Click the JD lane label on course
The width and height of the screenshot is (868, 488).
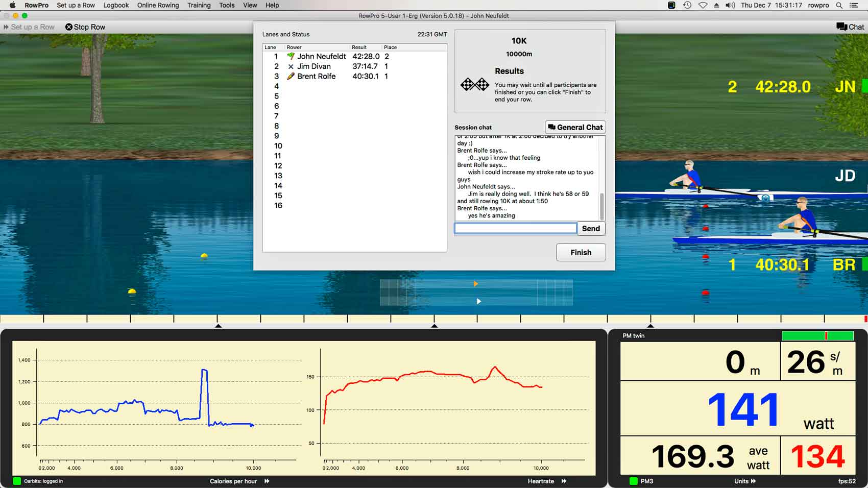click(x=845, y=176)
